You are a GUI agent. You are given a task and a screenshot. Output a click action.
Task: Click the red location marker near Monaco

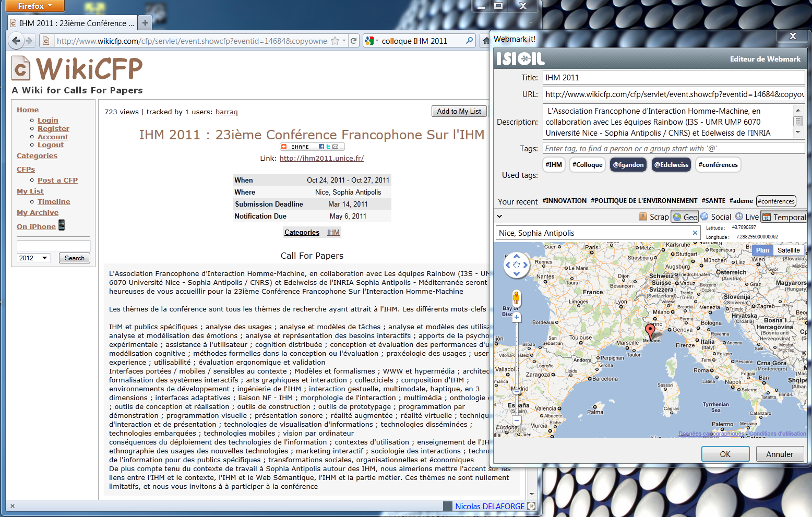pos(650,331)
